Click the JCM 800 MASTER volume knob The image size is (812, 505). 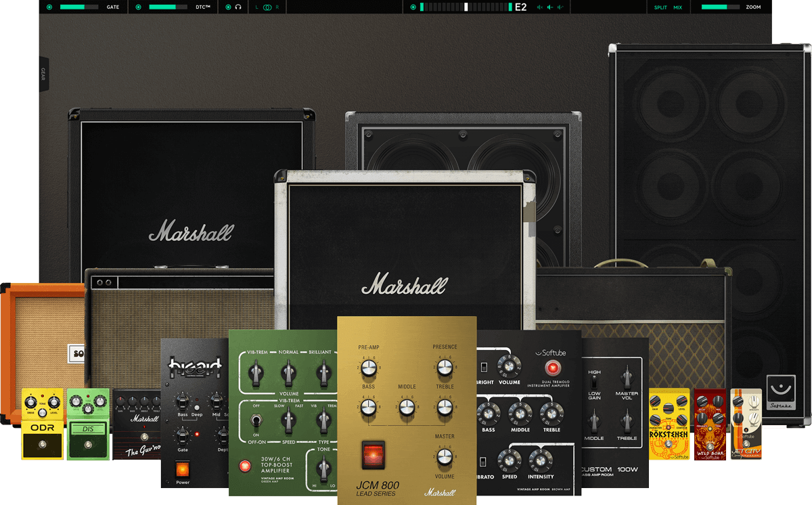[x=445, y=458]
